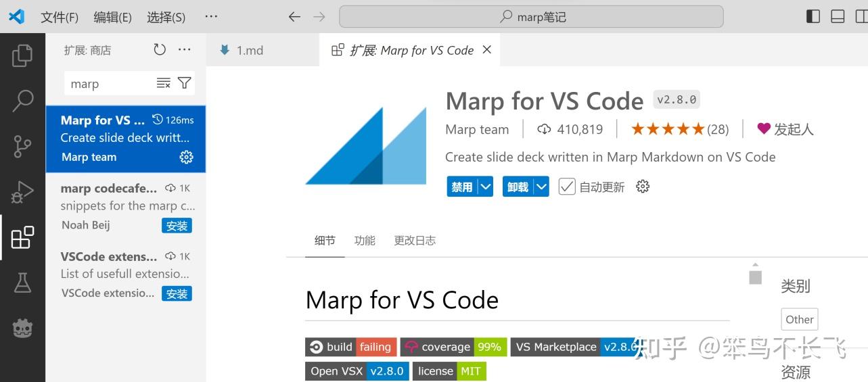868x382 pixels.
Task: Click the Marp extension logo
Action: 366,145
